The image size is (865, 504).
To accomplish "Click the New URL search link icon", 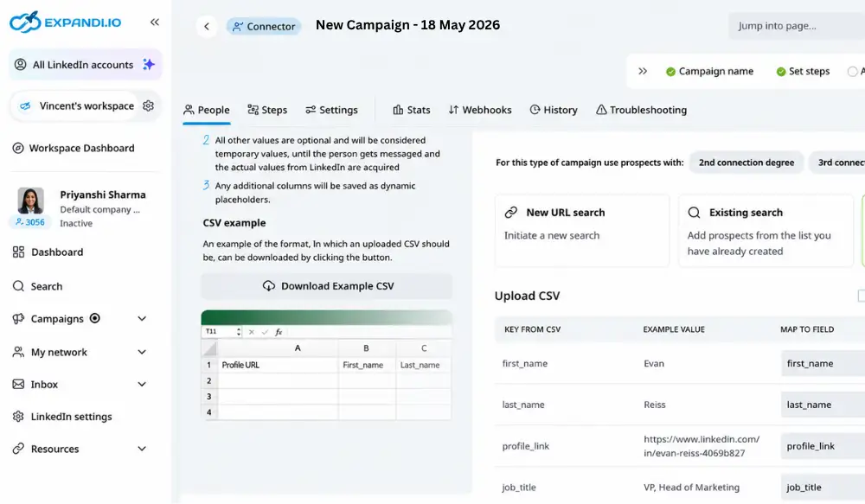I will click(511, 213).
